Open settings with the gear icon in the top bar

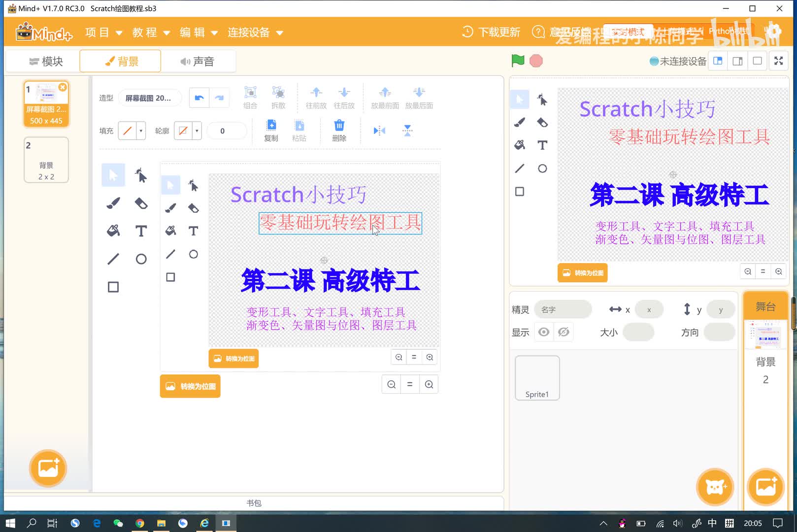click(774, 31)
